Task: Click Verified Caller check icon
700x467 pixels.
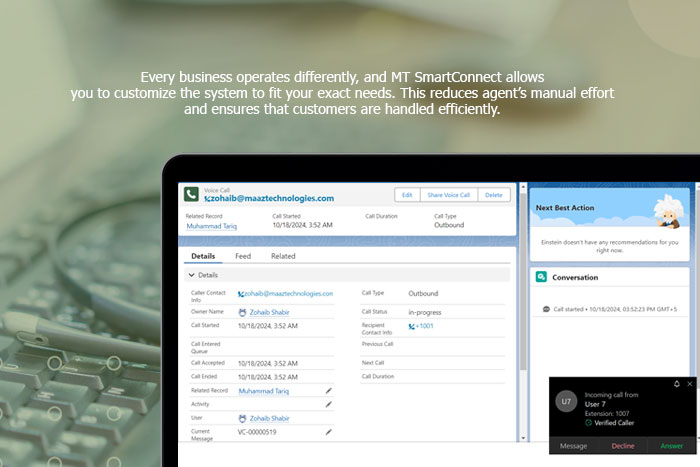Action: (588, 423)
